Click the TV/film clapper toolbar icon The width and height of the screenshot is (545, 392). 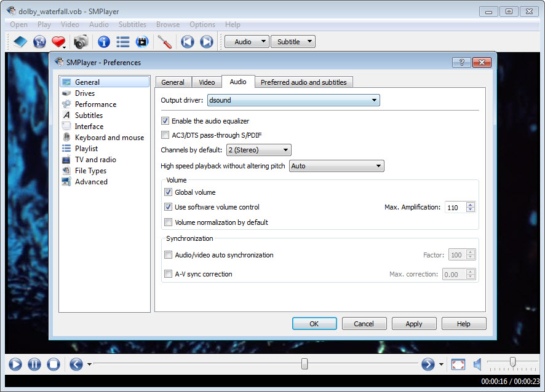click(142, 42)
